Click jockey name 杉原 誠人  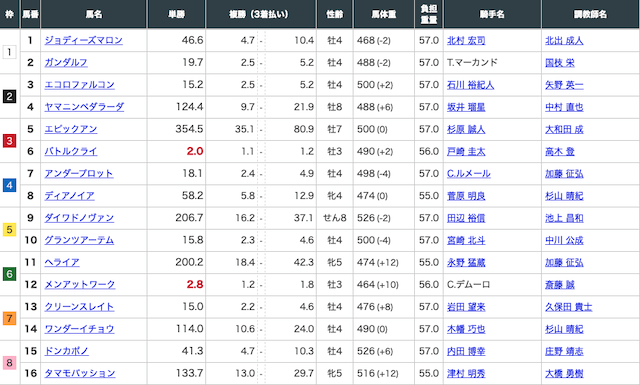(x=466, y=129)
